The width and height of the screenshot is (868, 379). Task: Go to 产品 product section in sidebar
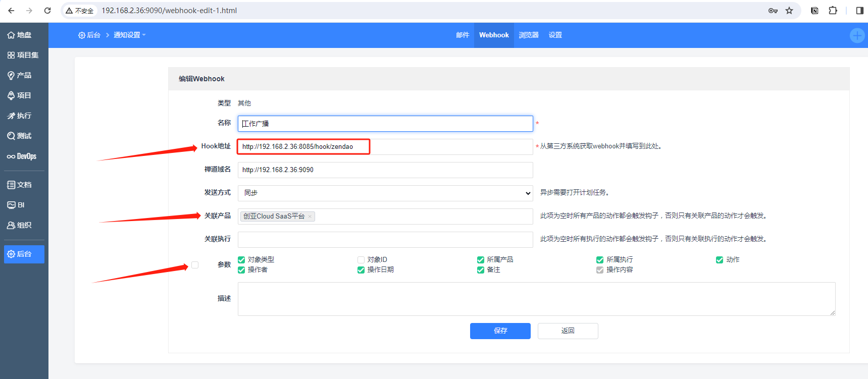[20, 75]
